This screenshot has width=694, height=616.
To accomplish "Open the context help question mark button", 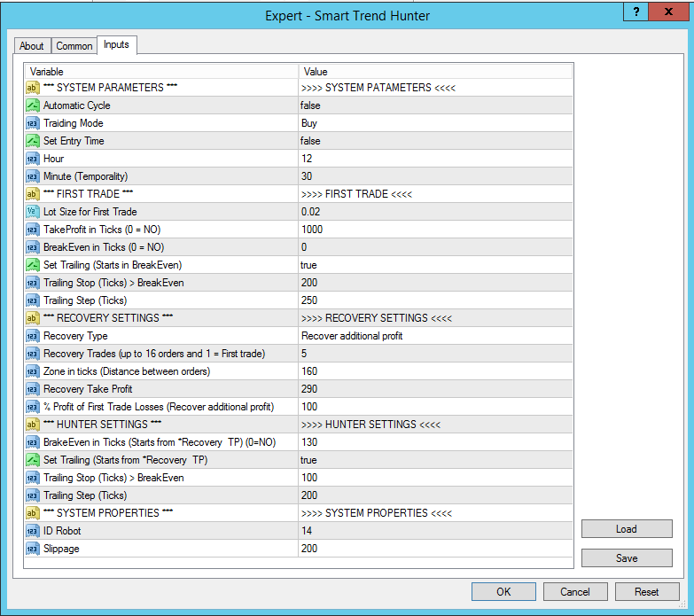I will click(x=634, y=12).
